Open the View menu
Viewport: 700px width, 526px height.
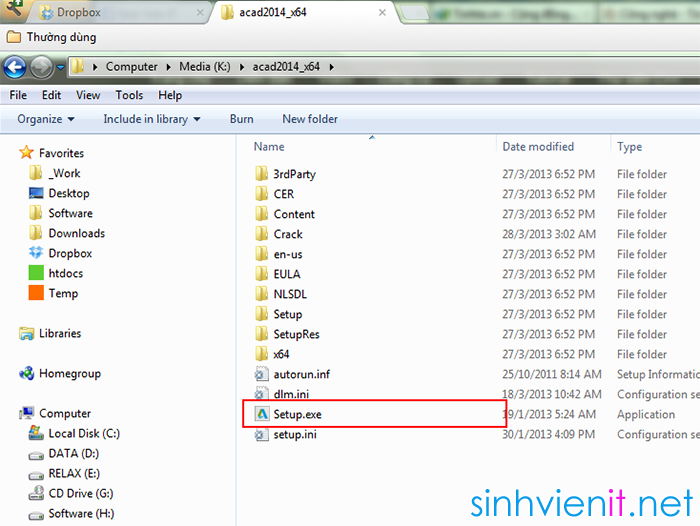[88, 95]
